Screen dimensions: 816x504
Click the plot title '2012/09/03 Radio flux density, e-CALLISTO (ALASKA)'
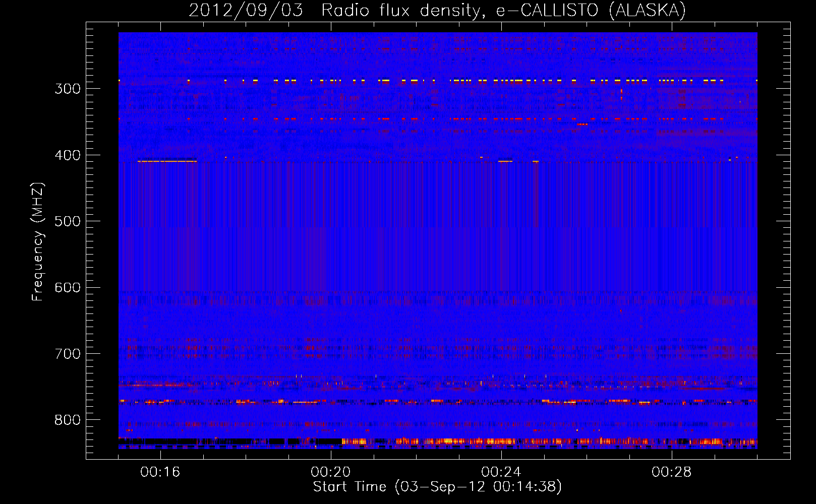point(437,10)
